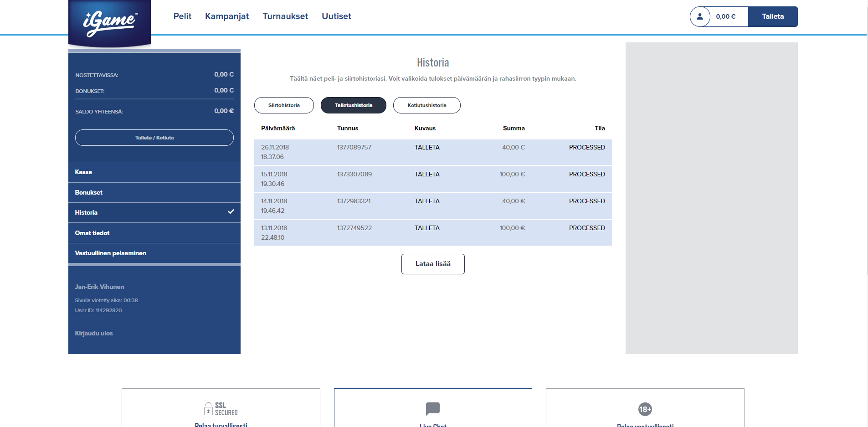868x427 pixels.
Task: Open Vastuullinen pelaaminen in the sidebar
Action: pyautogui.click(x=154, y=253)
